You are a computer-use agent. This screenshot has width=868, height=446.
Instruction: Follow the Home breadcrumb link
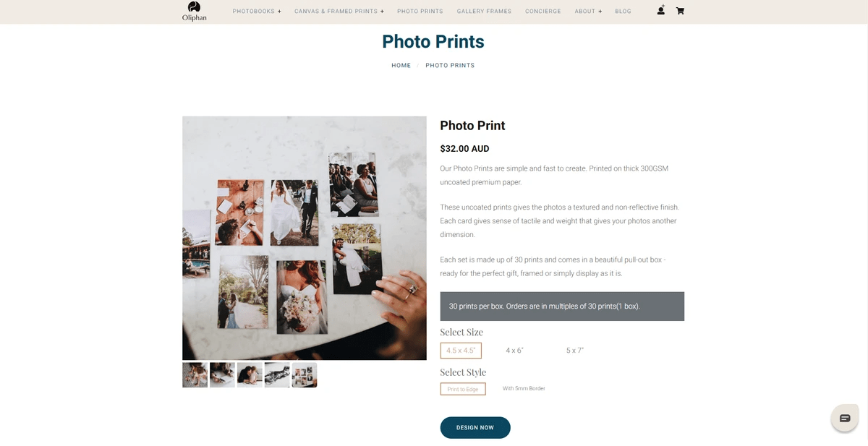pos(401,66)
